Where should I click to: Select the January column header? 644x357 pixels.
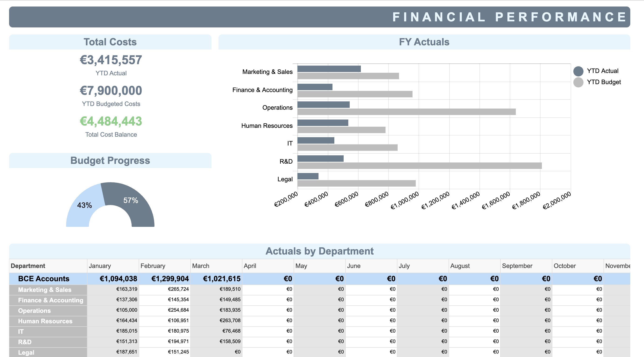pyautogui.click(x=100, y=266)
